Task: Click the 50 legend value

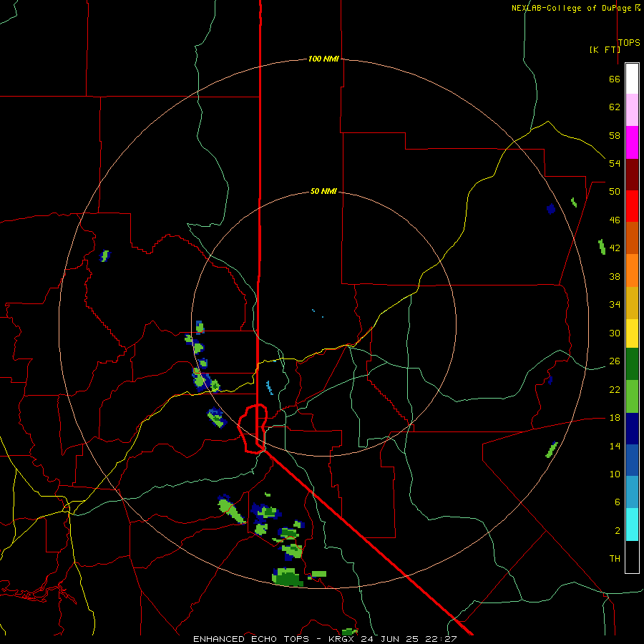Action: tap(615, 192)
